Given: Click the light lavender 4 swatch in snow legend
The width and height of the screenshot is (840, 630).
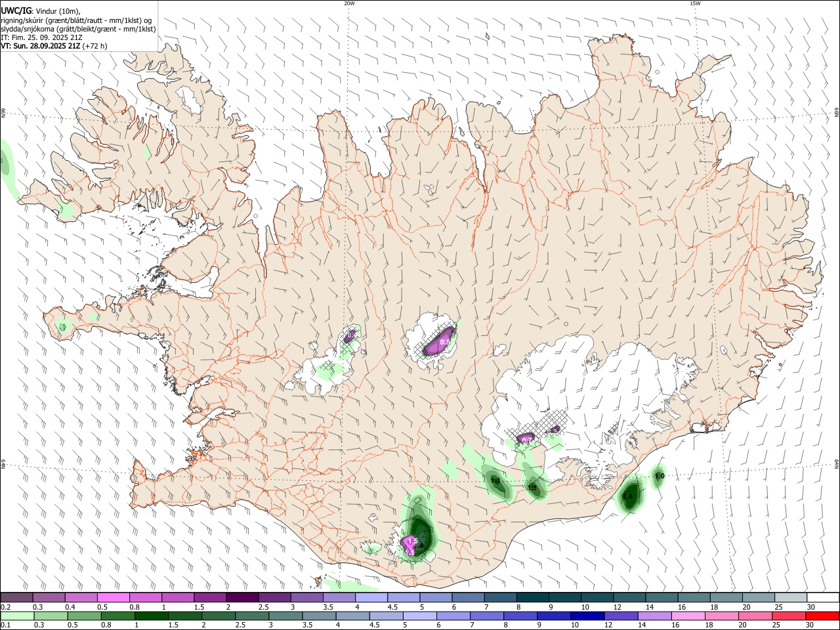Looking at the screenshot, I should tap(371, 597).
